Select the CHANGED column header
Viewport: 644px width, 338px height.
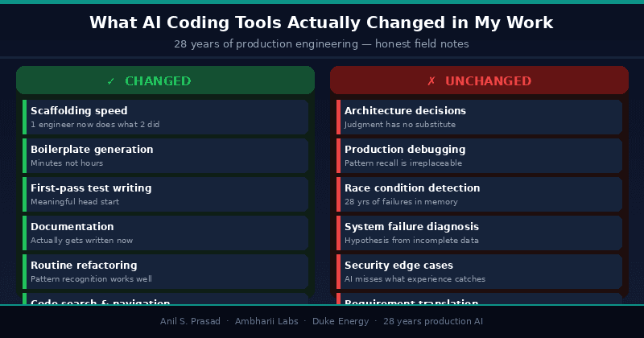[x=166, y=80]
